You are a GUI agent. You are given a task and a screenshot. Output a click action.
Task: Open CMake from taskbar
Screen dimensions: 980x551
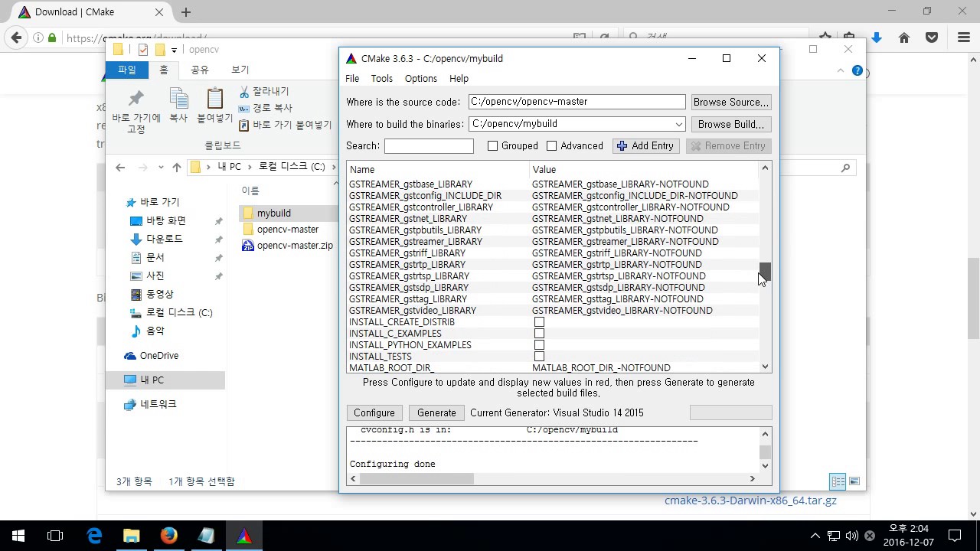coord(243,536)
